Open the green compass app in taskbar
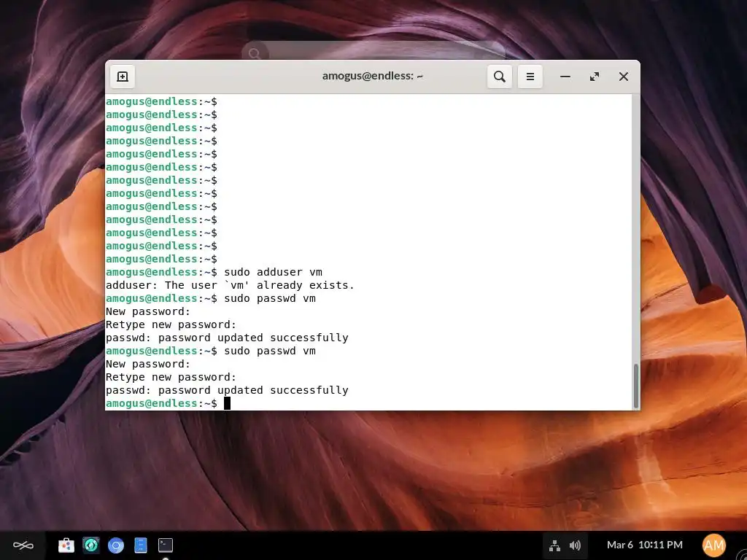Viewport: 747px width, 560px height. coord(91,545)
